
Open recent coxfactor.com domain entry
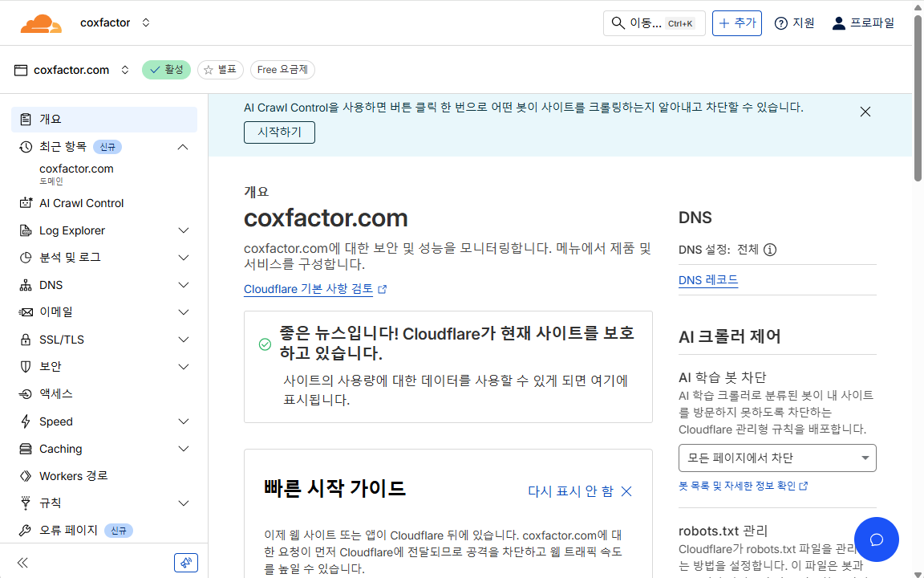(77, 173)
